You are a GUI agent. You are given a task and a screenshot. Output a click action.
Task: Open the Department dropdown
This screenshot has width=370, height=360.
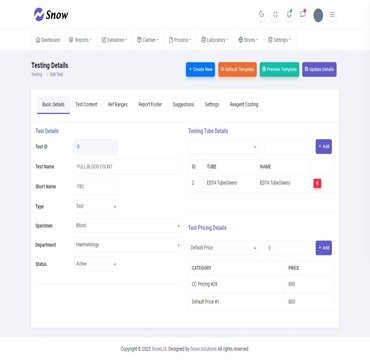pyautogui.click(x=127, y=245)
